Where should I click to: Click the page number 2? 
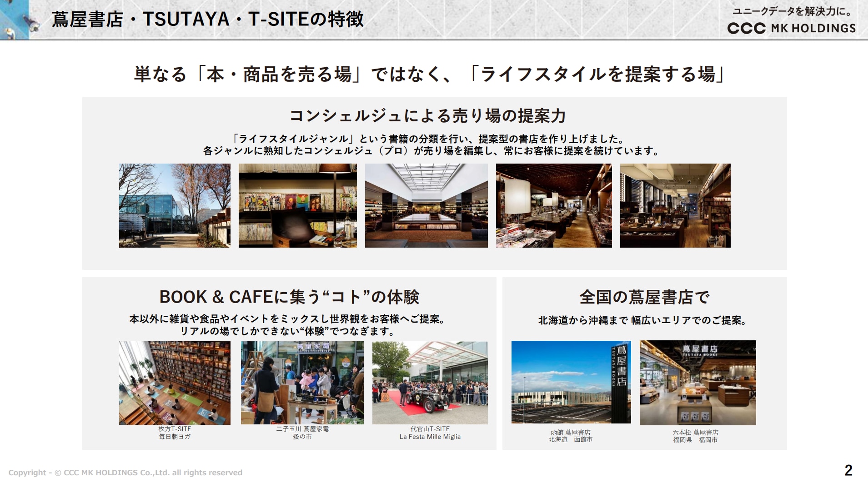[x=848, y=470]
